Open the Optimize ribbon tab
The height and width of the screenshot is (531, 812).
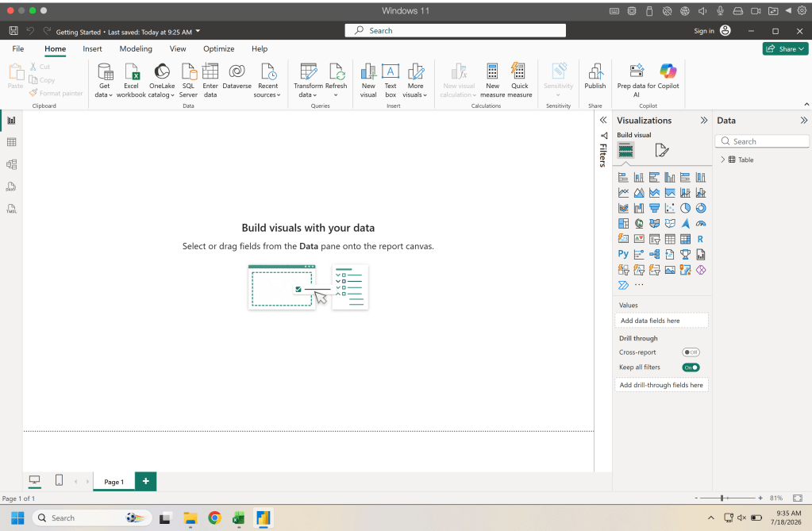(218, 48)
